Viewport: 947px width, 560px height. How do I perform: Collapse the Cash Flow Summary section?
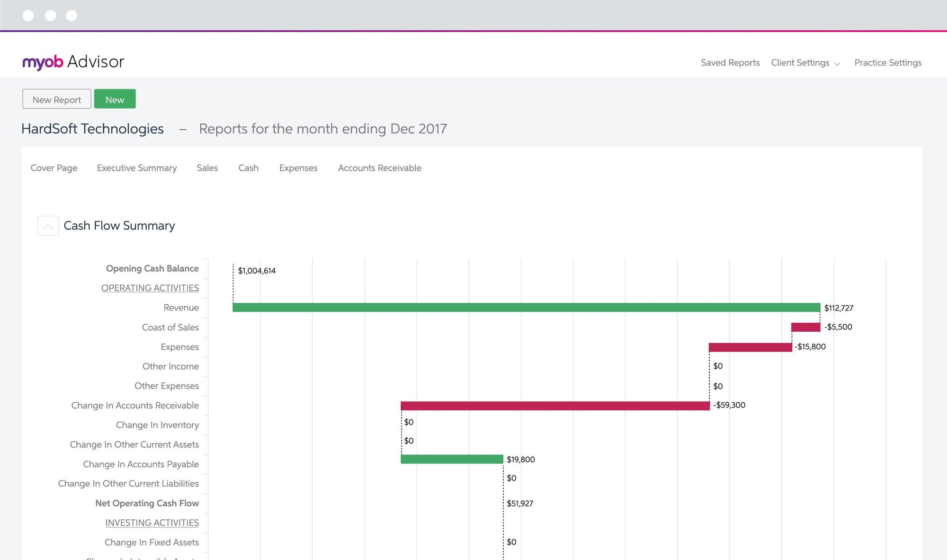(48, 226)
